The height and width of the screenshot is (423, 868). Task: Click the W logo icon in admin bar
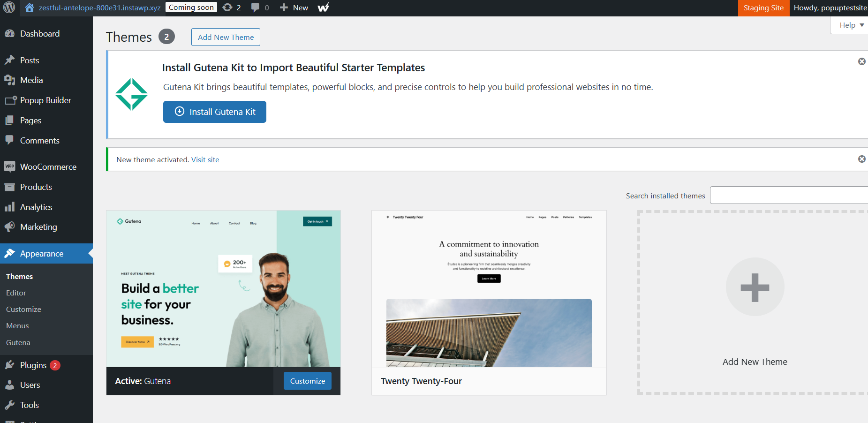click(323, 8)
